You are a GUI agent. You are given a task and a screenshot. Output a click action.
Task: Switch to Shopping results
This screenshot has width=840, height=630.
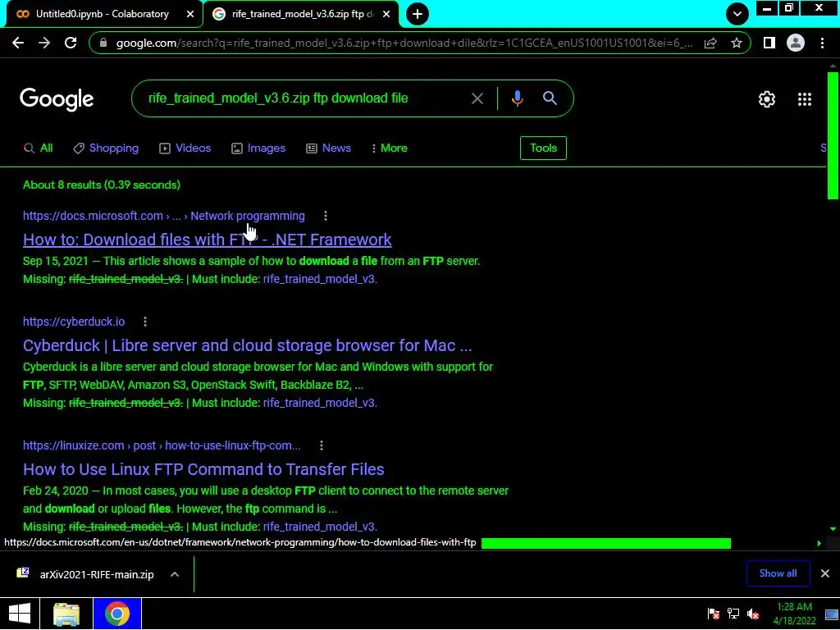[x=106, y=148]
